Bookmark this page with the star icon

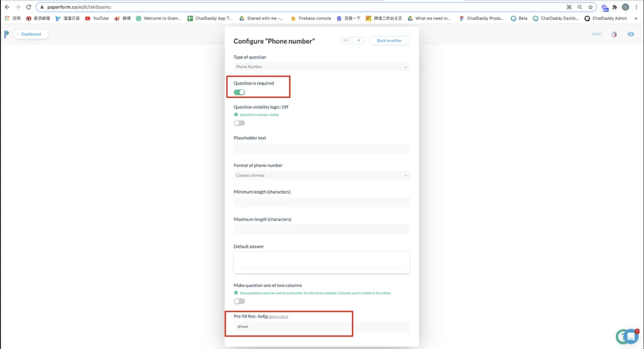coord(591,7)
